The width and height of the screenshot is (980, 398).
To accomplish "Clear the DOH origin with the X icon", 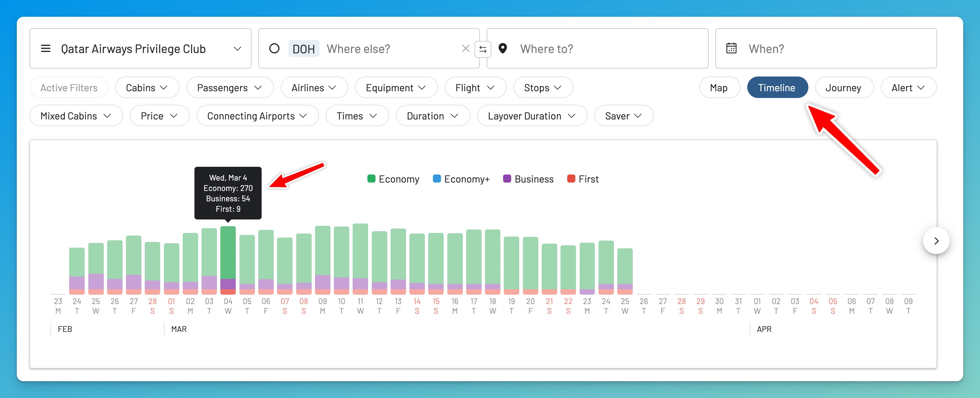I will 465,49.
